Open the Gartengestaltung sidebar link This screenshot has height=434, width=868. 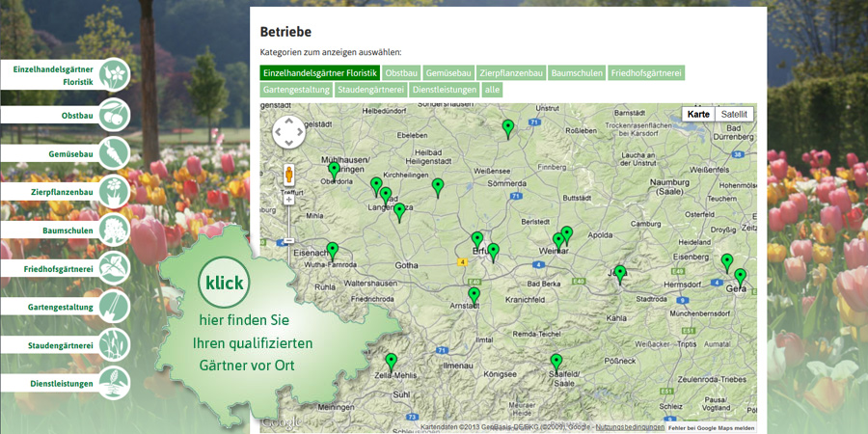[61, 308]
